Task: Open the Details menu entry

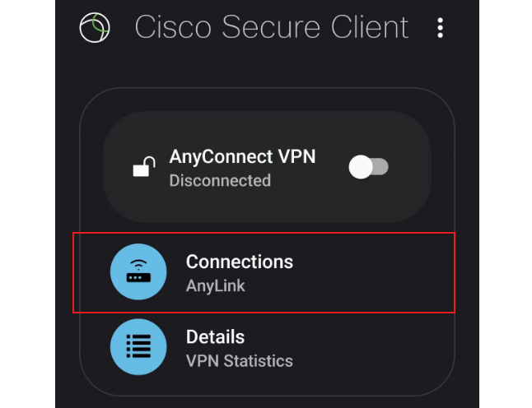Action: point(215,337)
